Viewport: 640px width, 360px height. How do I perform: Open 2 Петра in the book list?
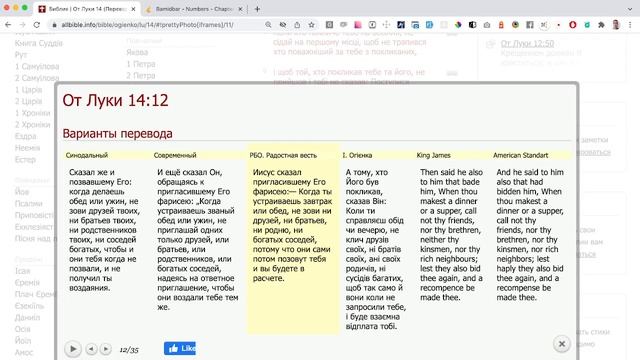141,76
